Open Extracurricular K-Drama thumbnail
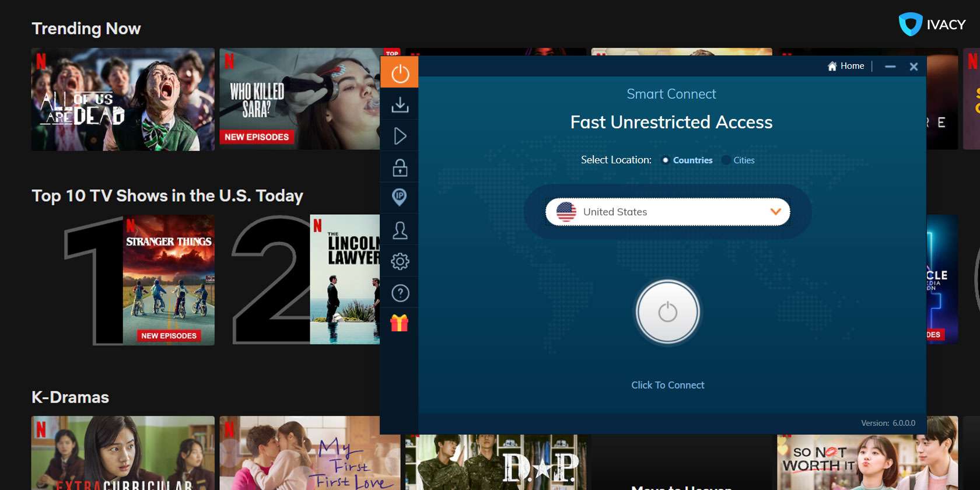The height and width of the screenshot is (490, 980). click(x=123, y=453)
